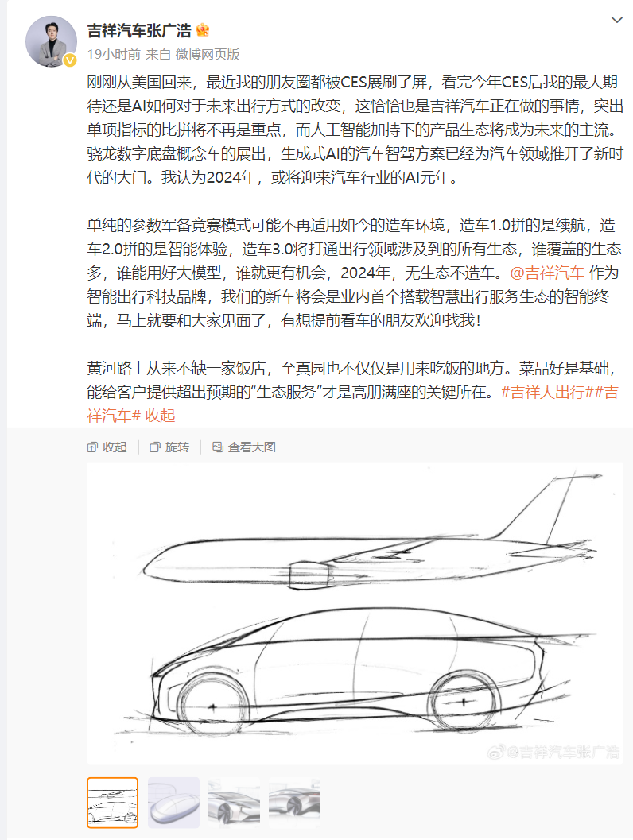This screenshot has height=840, width=633.
Task: Click the collapse image icon beside 收起
Action: [x=92, y=447]
